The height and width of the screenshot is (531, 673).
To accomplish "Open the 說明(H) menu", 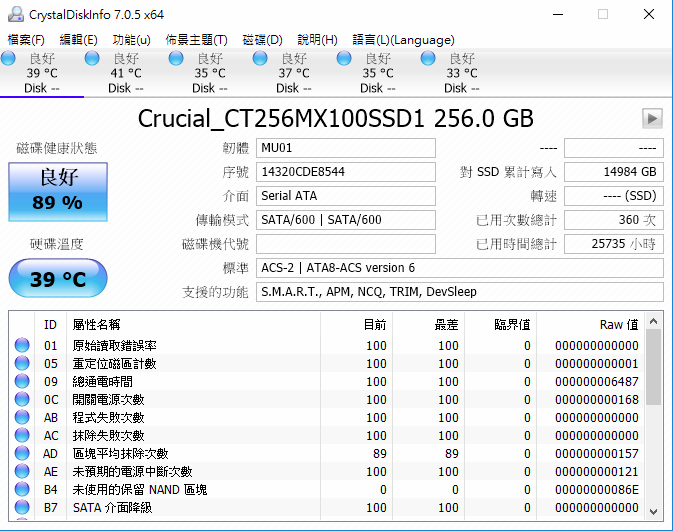I will [317, 40].
